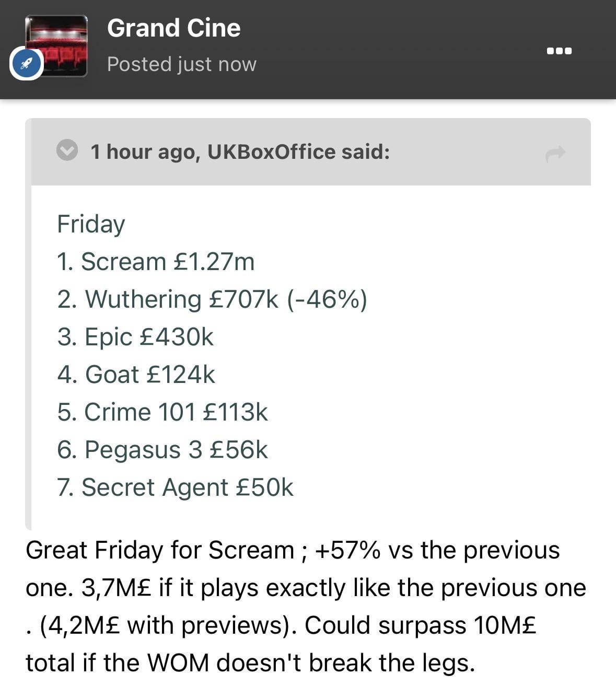Screen dimensions: 616x687
Task: Click the "3. Epic £430k" line
Action: (135, 337)
